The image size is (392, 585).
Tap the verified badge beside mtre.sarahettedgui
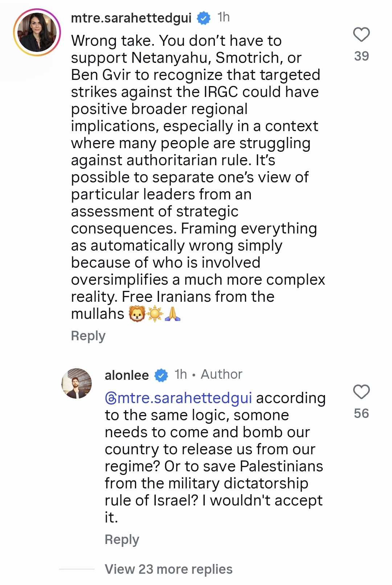point(204,18)
